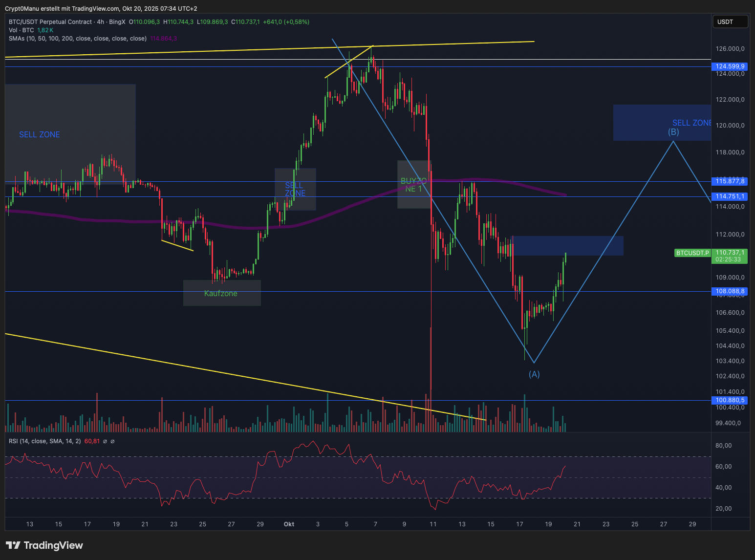
Task: Select the Kaufzone box on chart
Action: (x=221, y=293)
